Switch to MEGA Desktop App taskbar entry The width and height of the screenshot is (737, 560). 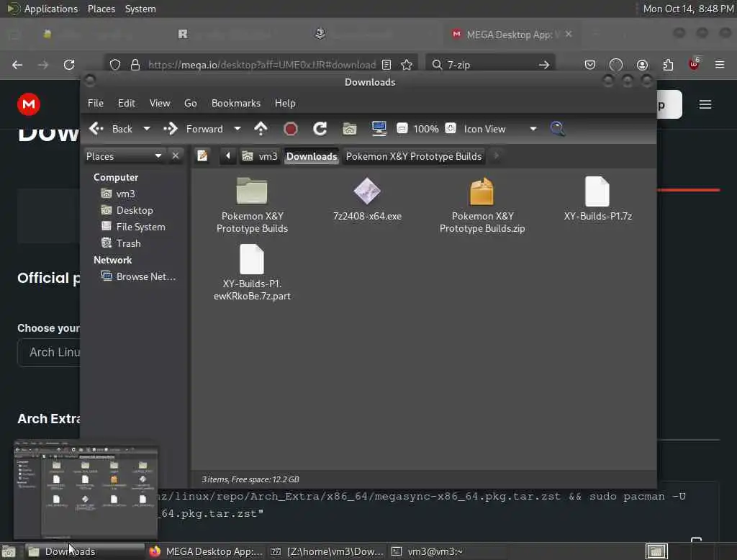click(206, 551)
